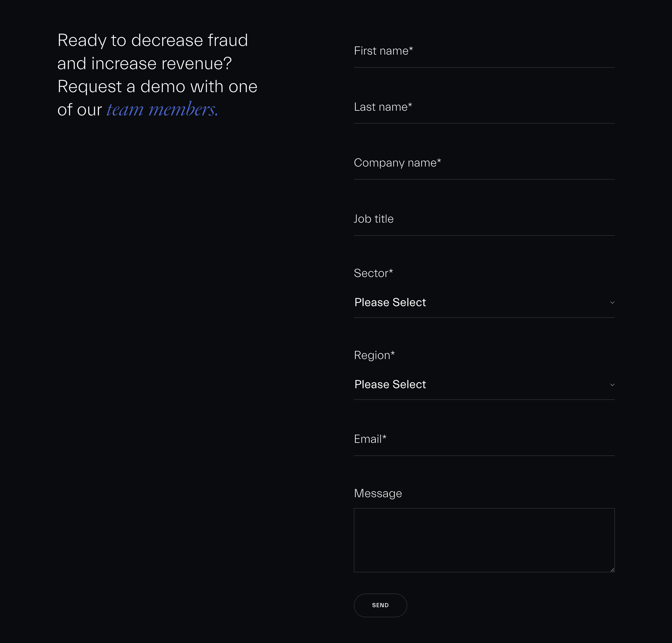Click the "of our" heading text
The image size is (672, 643).
pos(80,110)
